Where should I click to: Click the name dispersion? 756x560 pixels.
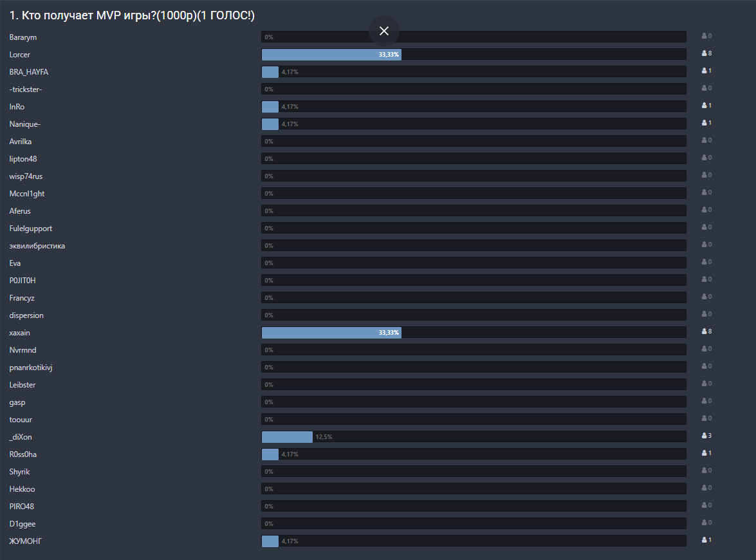click(x=26, y=315)
